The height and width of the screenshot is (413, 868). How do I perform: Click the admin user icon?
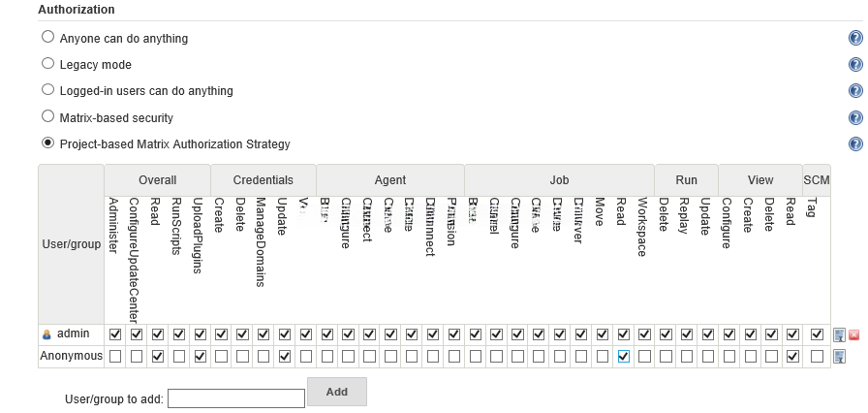click(x=46, y=334)
